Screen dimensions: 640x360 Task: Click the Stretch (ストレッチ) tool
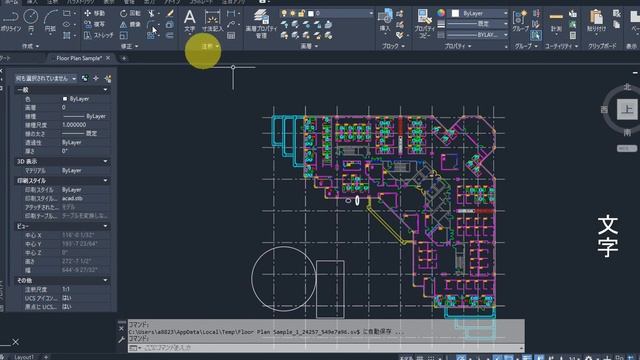pos(98,36)
